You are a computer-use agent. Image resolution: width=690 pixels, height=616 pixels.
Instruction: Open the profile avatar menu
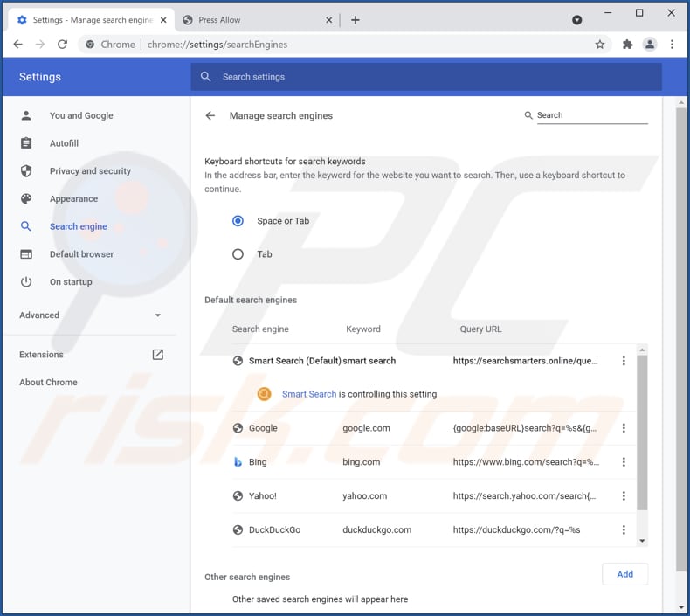(650, 45)
